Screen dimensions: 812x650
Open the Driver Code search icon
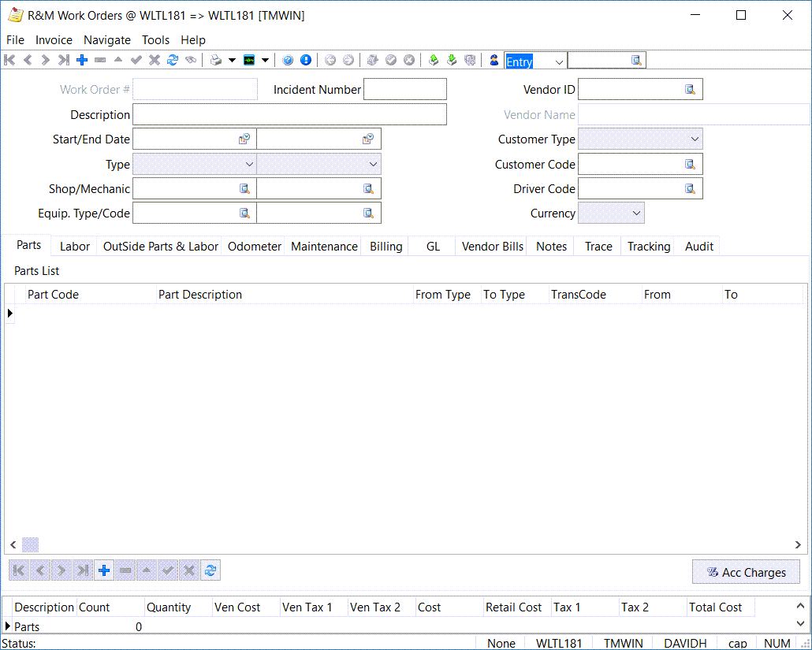point(690,189)
